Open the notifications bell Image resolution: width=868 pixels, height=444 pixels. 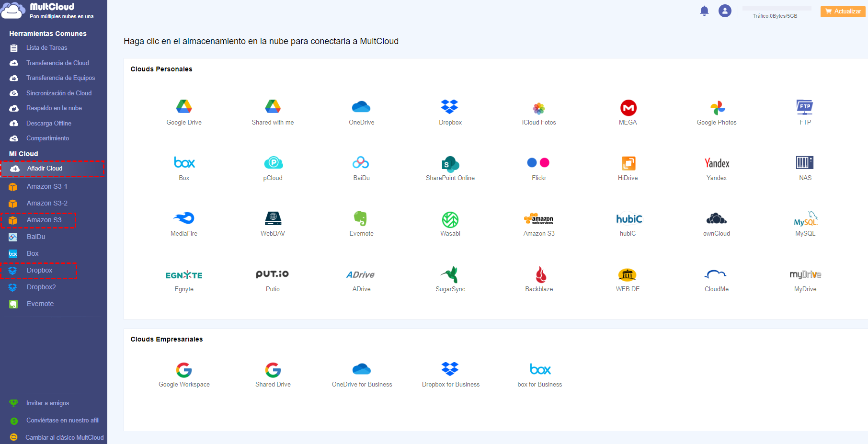(704, 11)
